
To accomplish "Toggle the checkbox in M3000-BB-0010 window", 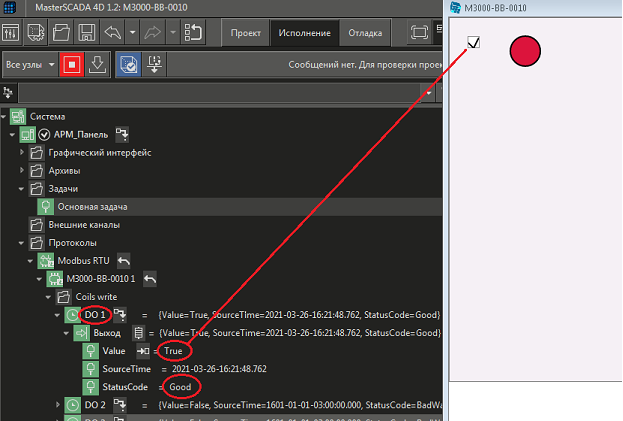I will coord(474,42).
